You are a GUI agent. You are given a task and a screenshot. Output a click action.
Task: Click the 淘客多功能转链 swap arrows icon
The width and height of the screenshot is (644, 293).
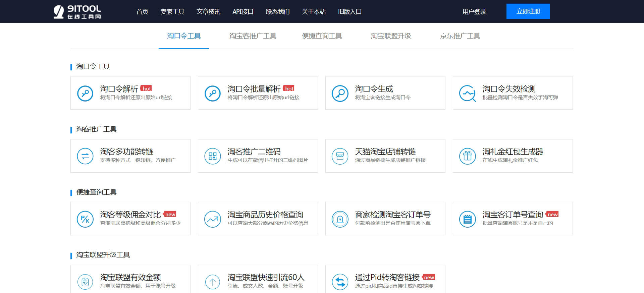click(x=85, y=156)
